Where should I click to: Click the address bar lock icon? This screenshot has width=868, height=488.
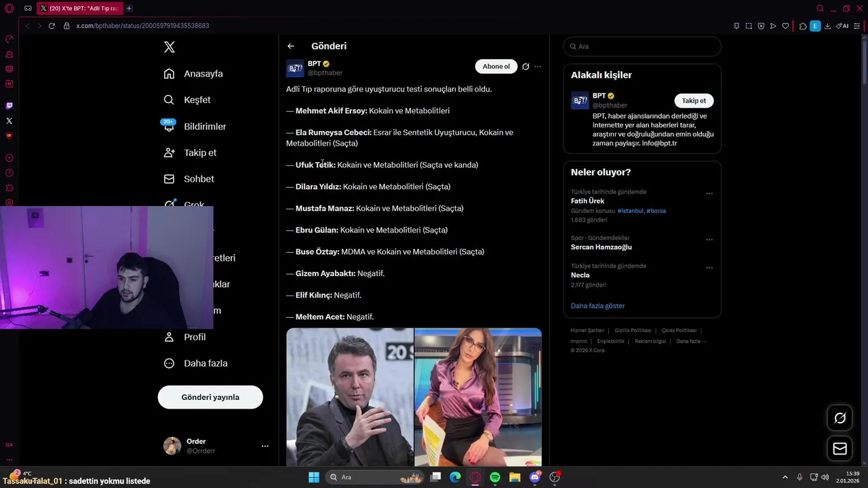(66, 26)
